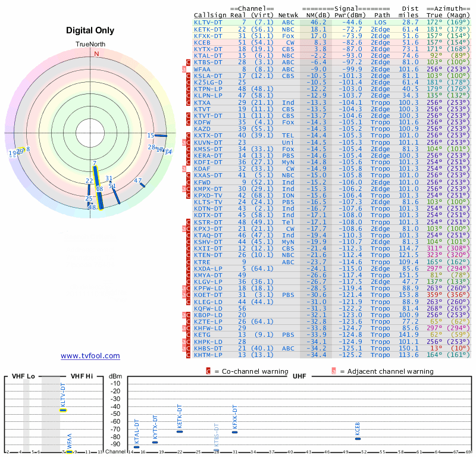Viewport: 476px width, 457px height.
Task: Select the KAZD callsign
Action: [202, 129]
